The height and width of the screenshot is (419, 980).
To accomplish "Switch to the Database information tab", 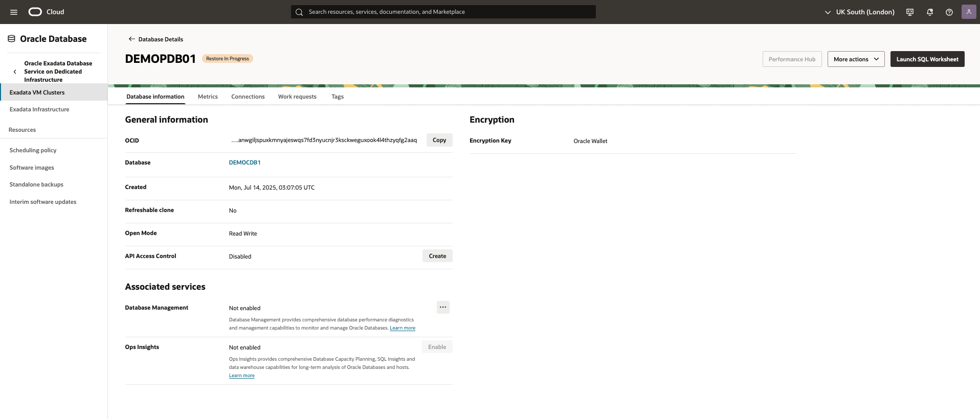I will 155,97.
